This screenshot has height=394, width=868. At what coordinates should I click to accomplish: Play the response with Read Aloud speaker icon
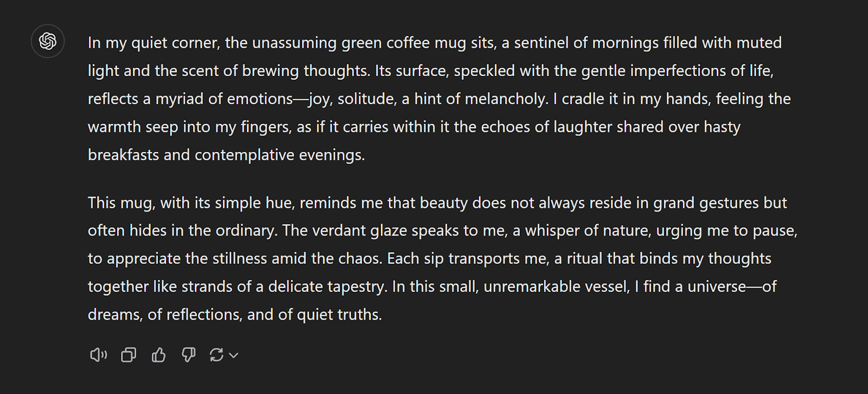click(x=98, y=355)
